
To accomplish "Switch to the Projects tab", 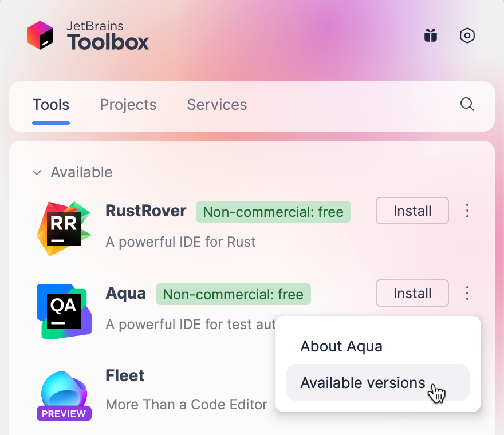I will pos(128,105).
